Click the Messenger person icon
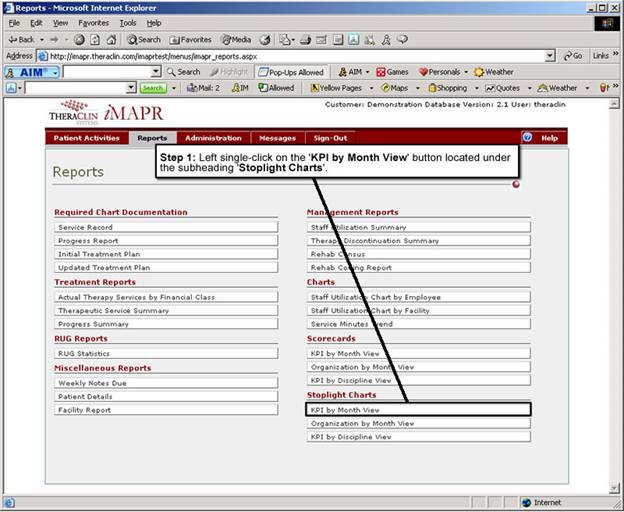The image size is (624, 512). tap(386, 39)
